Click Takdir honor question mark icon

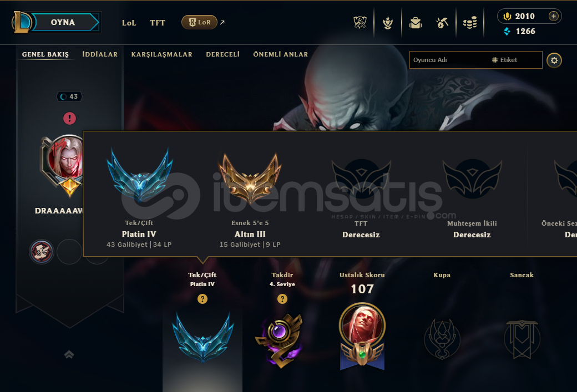coord(282,299)
